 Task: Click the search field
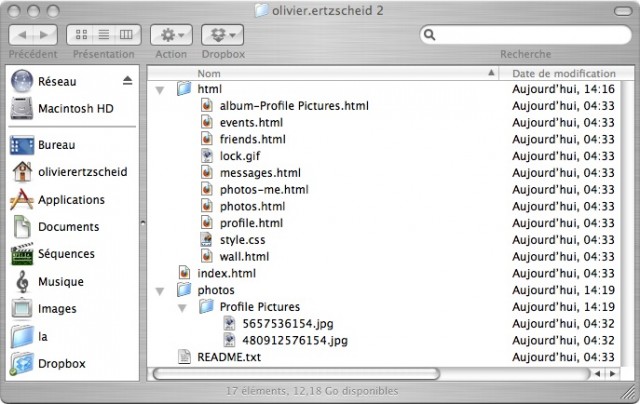[524, 35]
